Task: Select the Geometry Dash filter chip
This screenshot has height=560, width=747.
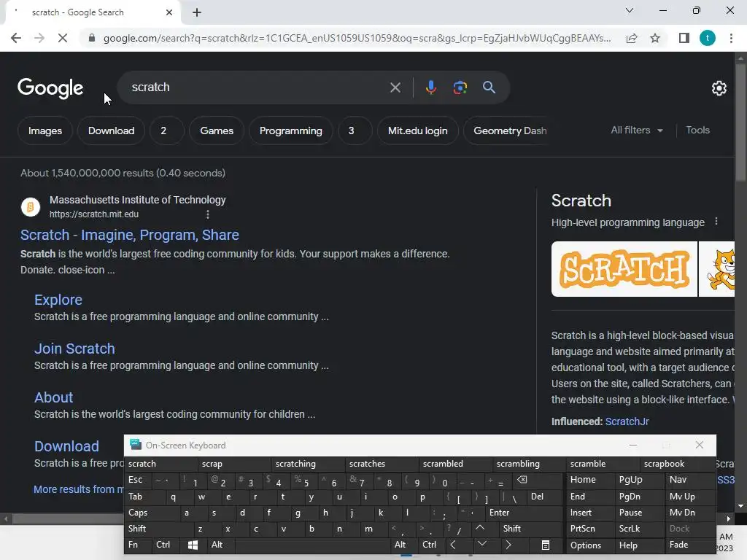Action: (510, 131)
